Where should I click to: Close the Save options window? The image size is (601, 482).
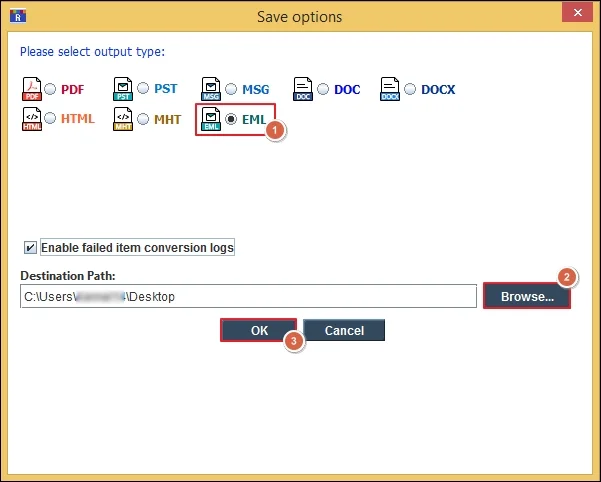pos(578,13)
